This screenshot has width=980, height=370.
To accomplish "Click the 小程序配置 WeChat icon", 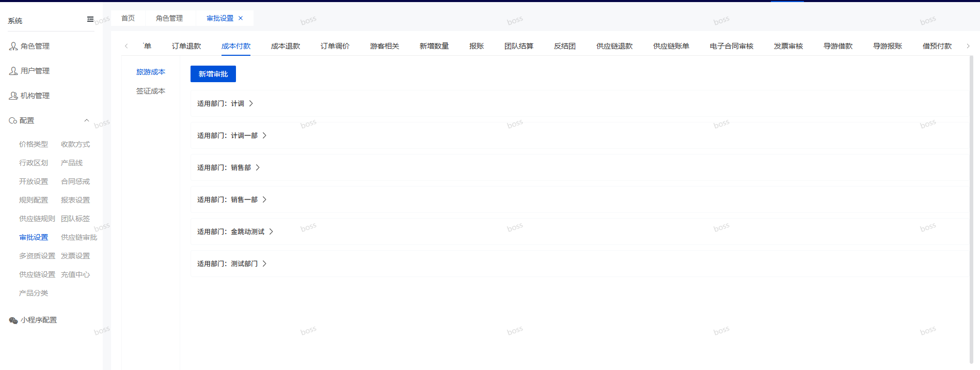I will [x=13, y=320].
